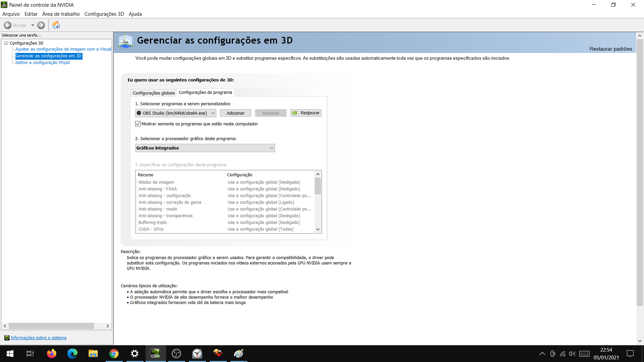Click the Configuração column header
Viewport: 644px width, 362px height.
tap(269, 175)
